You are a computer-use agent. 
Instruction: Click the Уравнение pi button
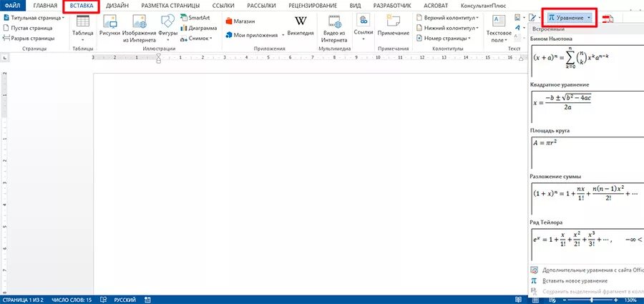(x=567, y=18)
